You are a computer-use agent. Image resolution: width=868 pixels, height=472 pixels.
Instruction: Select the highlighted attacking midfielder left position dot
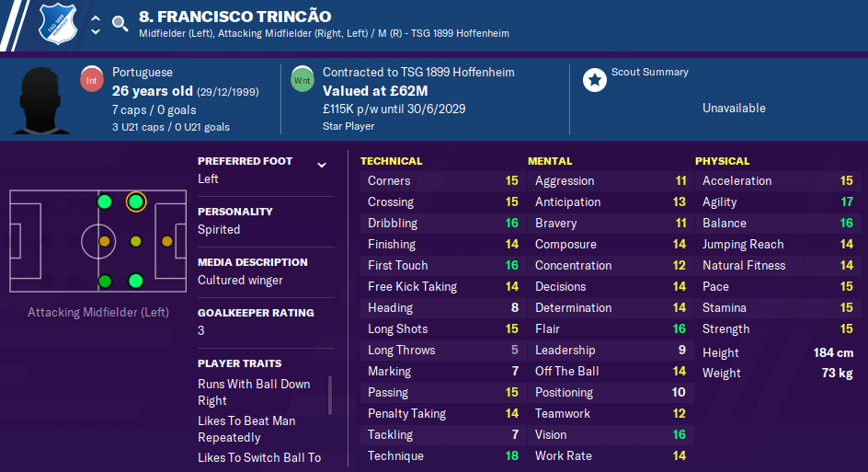[x=136, y=202]
